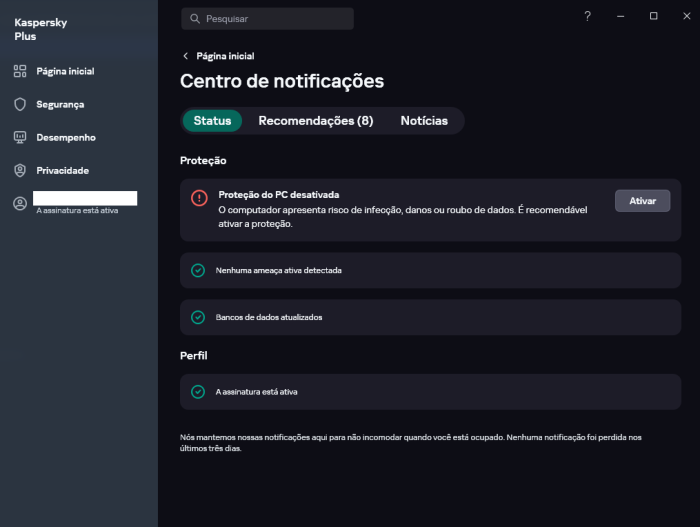Click green checkmark beside Nenhuma ameaça ativa detectada
This screenshot has width=700, height=527.
click(x=198, y=270)
